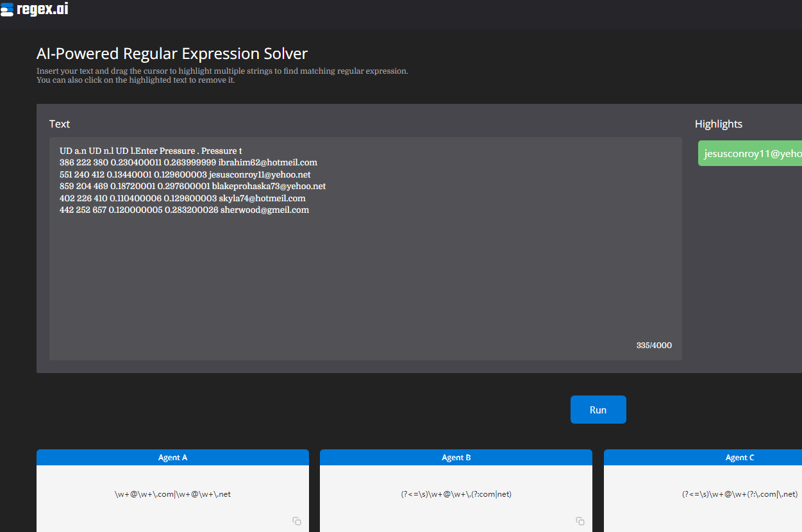This screenshot has height=532, width=802.
Task: Click the regex.ai logo
Action: point(35,9)
